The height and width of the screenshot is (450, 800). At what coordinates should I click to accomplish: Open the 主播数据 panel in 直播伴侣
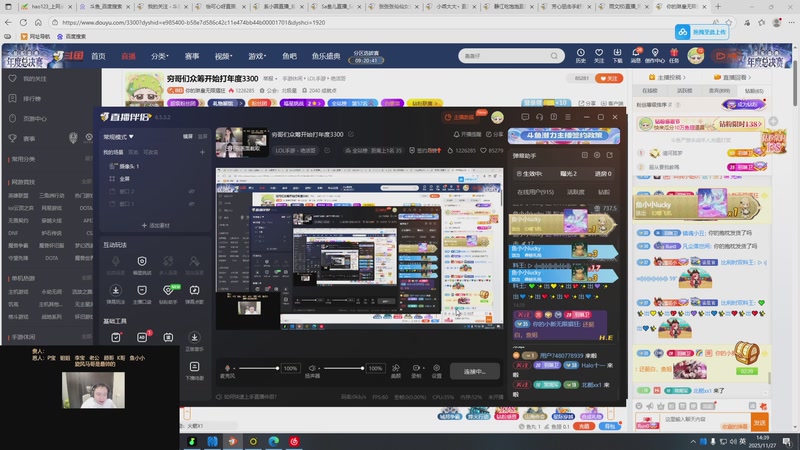point(459,117)
